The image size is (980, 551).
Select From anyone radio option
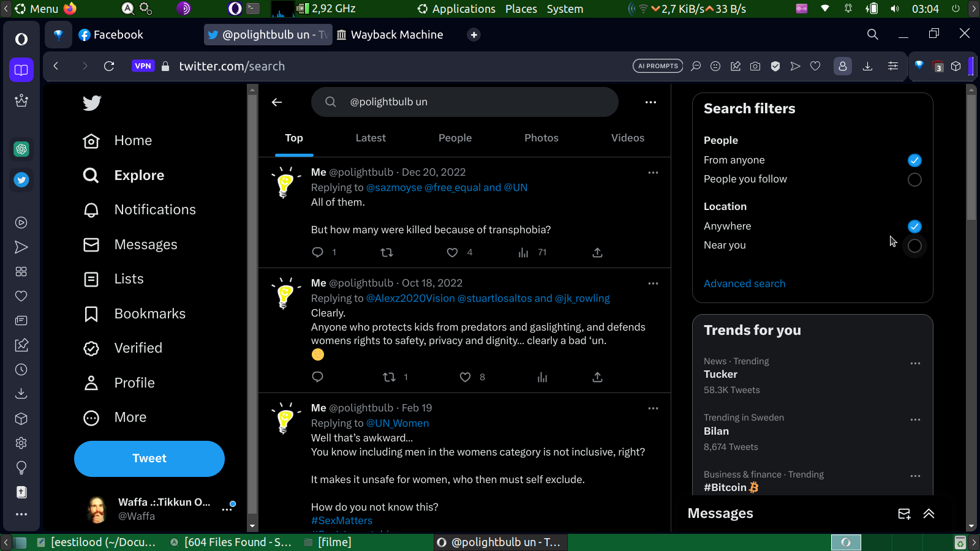click(914, 160)
